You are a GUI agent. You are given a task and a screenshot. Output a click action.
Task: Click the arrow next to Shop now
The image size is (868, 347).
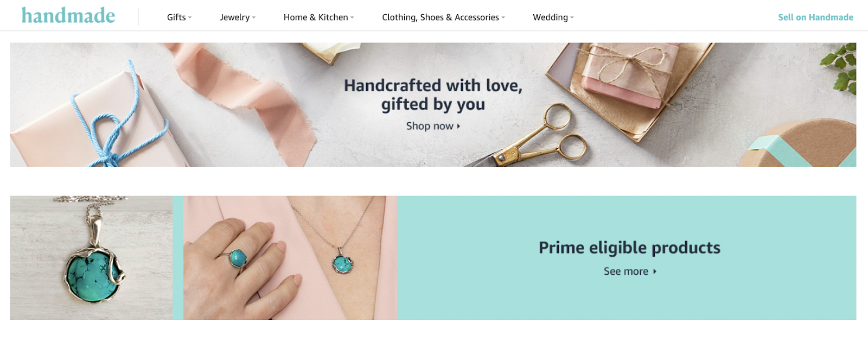coord(458,126)
